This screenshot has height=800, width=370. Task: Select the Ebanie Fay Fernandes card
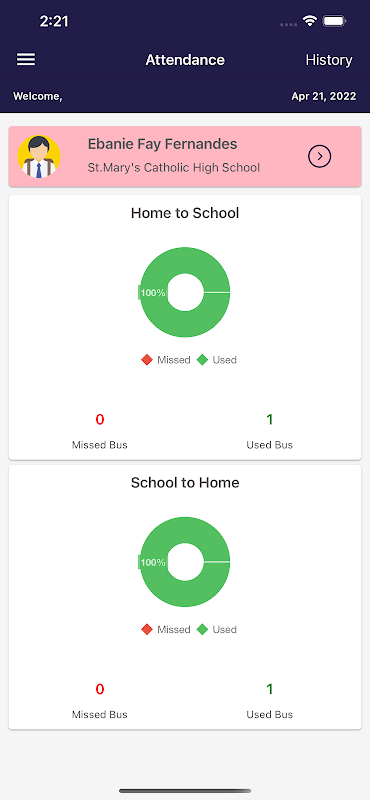click(x=185, y=157)
